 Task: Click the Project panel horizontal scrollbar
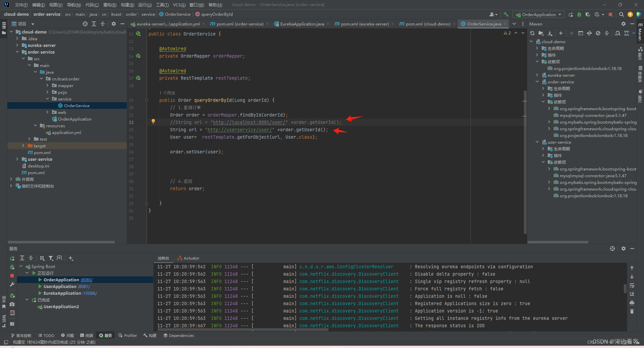click(x=61, y=242)
